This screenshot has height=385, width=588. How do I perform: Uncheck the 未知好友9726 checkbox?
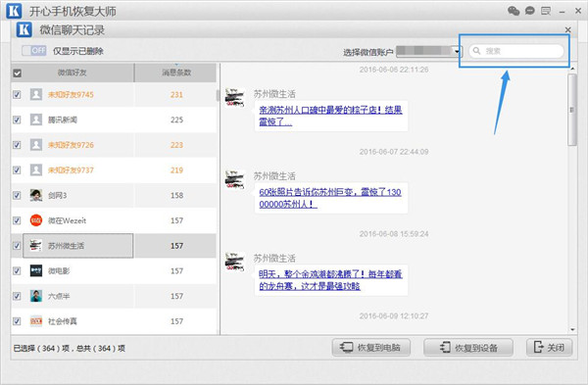tap(17, 145)
